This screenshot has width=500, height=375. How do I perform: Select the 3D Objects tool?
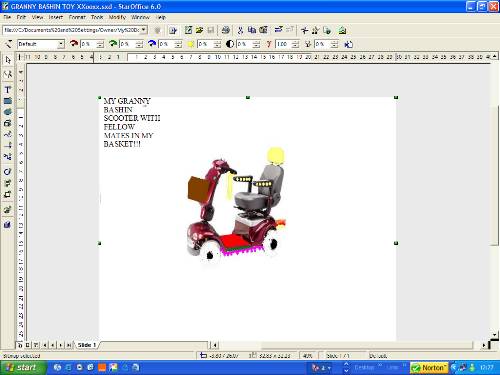click(8, 123)
